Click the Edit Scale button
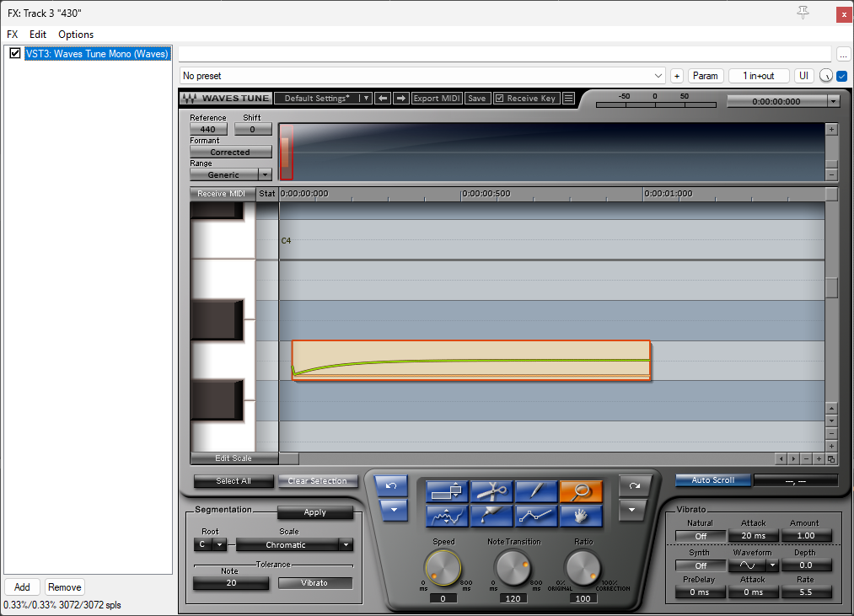The height and width of the screenshot is (616, 854). point(234,458)
